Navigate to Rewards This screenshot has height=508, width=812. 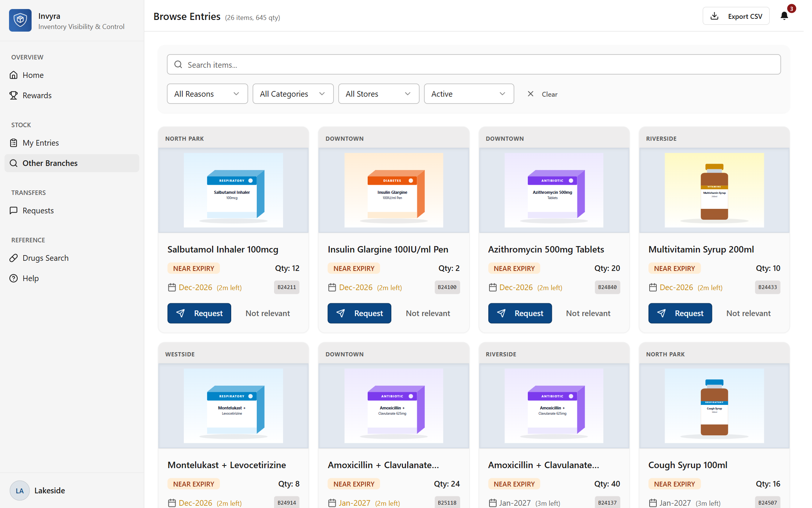[72, 95]
